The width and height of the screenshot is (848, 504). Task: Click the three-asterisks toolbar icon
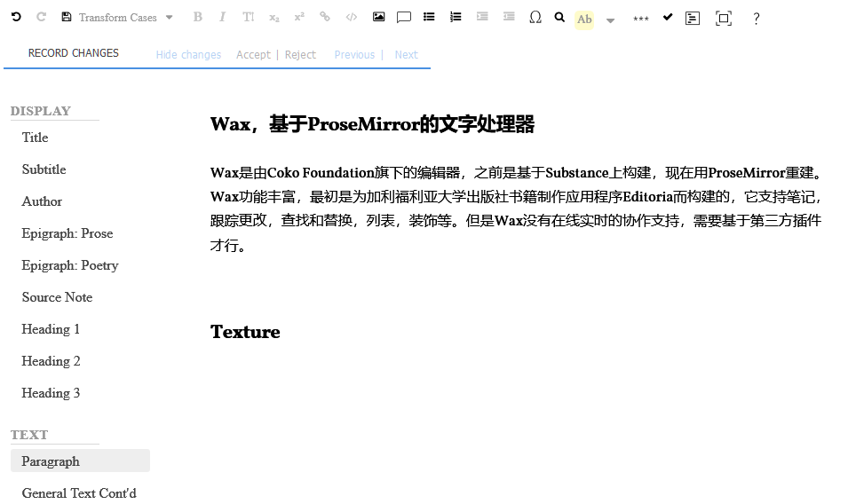pos(641,19)
